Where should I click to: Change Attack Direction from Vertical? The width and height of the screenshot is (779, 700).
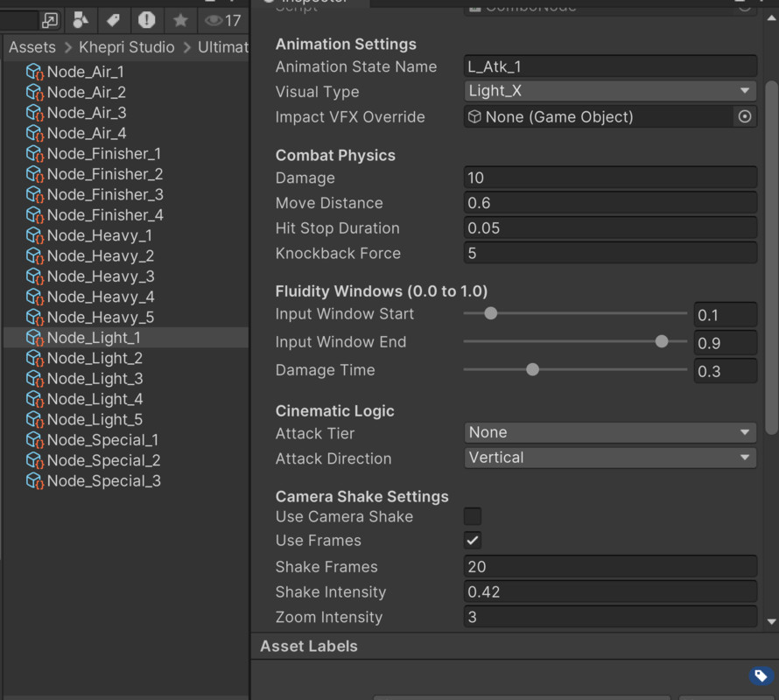[x=610, y=458]
